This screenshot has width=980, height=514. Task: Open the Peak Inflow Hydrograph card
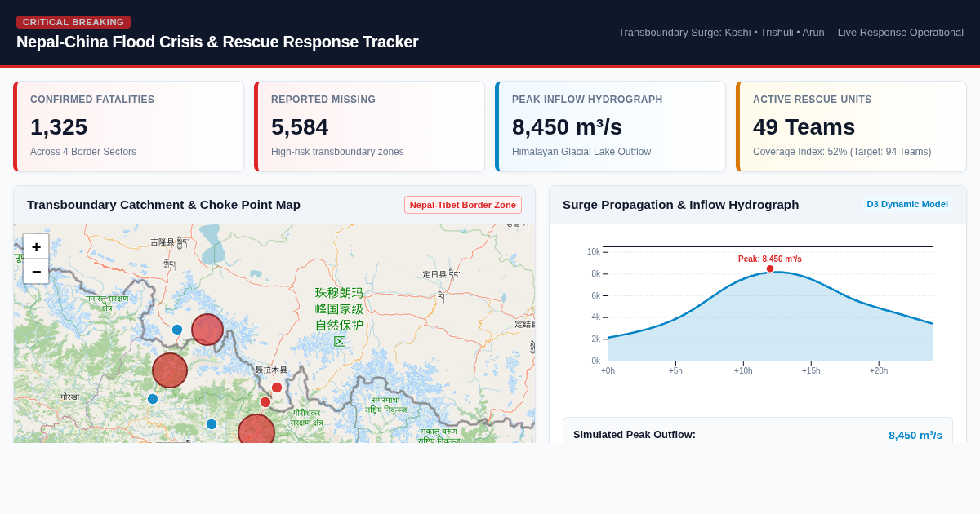click(x=610, y=126)
